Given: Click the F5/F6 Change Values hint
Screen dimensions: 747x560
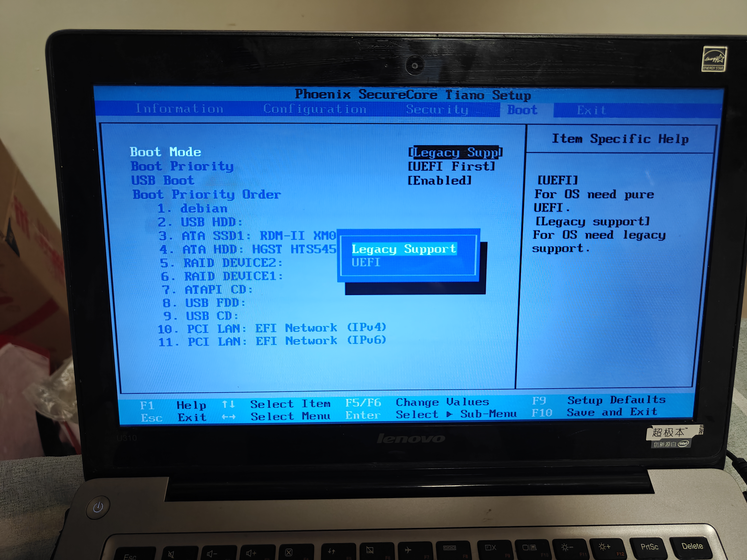Looking at the screenshot, I should click(x=417, y=402).
